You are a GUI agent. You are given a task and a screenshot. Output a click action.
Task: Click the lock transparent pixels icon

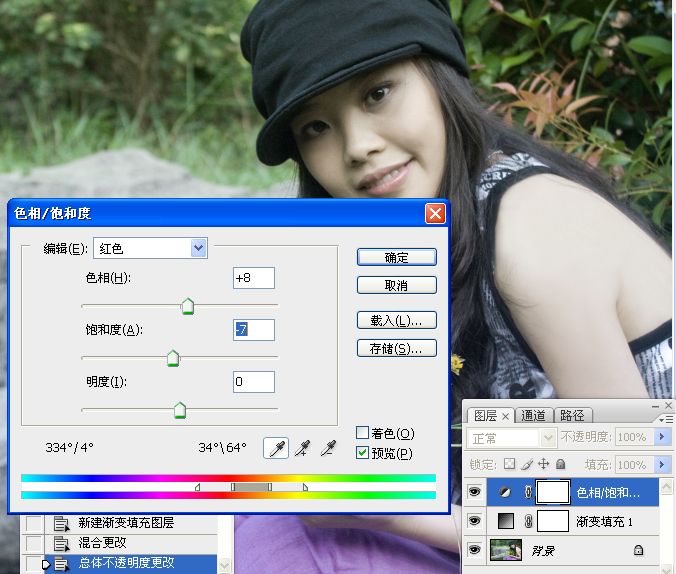[510, 464]
